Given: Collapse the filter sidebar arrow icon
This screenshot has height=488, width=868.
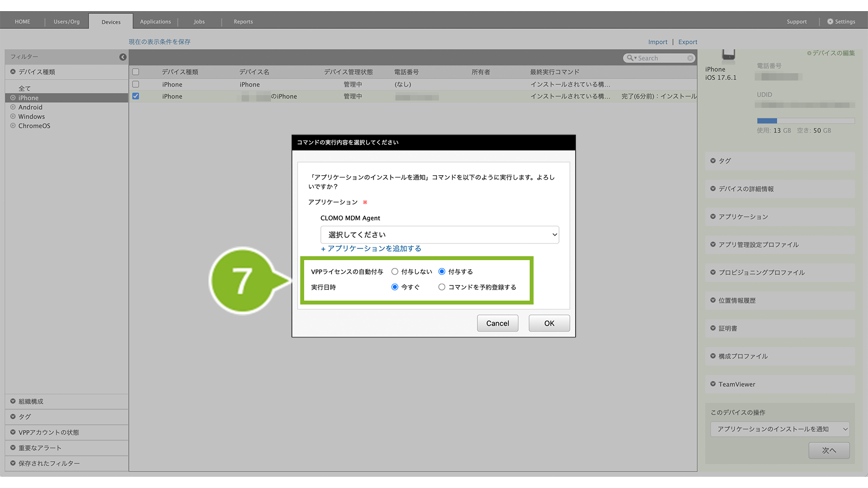Looking at the screenshot, I should (x=123, y=57).
